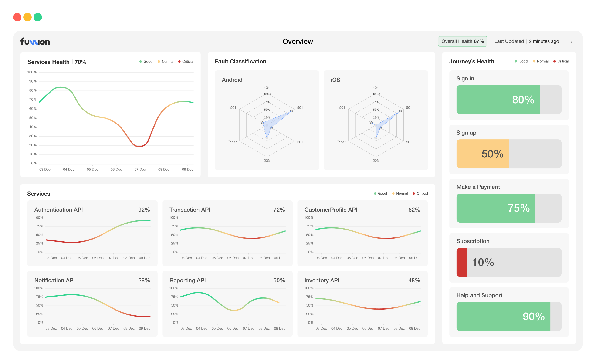
Task: Click the Android radar 404 axis label
Action: pos(267,88)
